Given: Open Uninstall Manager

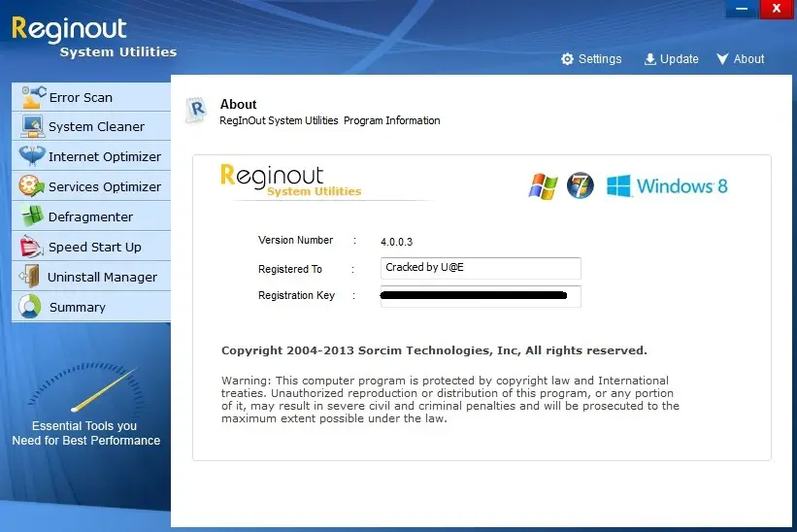Looking at the screenshot, I should tap(91, 277).
